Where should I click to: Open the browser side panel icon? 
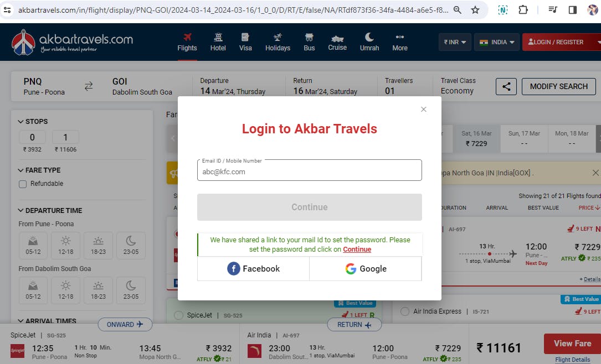coord(573,10)
